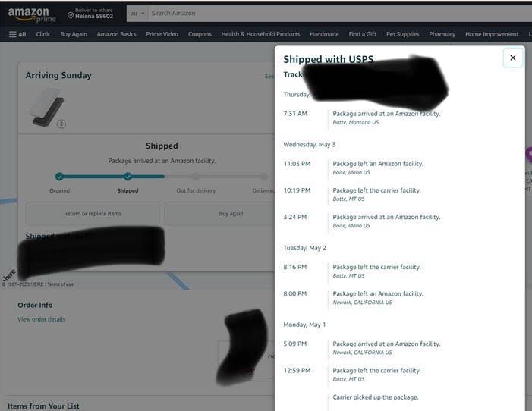Open Handmade navigation link
The image size is (532, 411).
[x=324, y=34]
